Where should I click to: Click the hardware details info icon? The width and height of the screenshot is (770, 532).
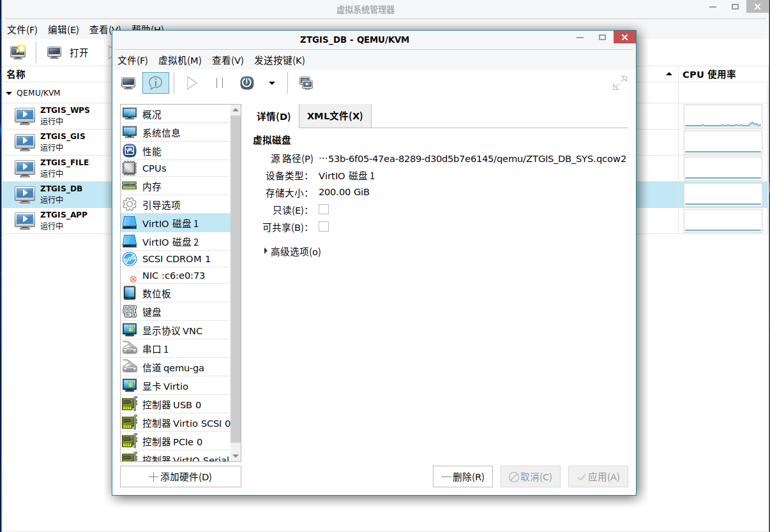point(156,83)
